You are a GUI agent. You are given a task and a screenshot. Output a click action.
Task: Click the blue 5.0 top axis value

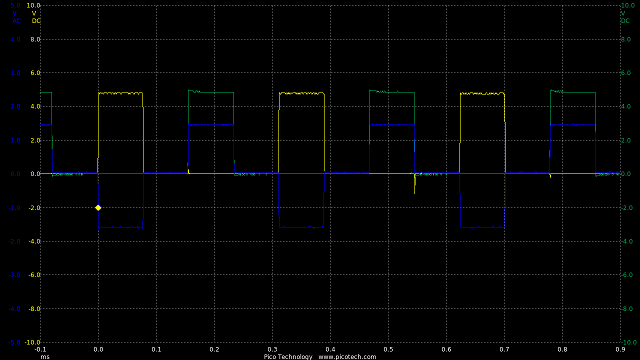coord(16,5)
